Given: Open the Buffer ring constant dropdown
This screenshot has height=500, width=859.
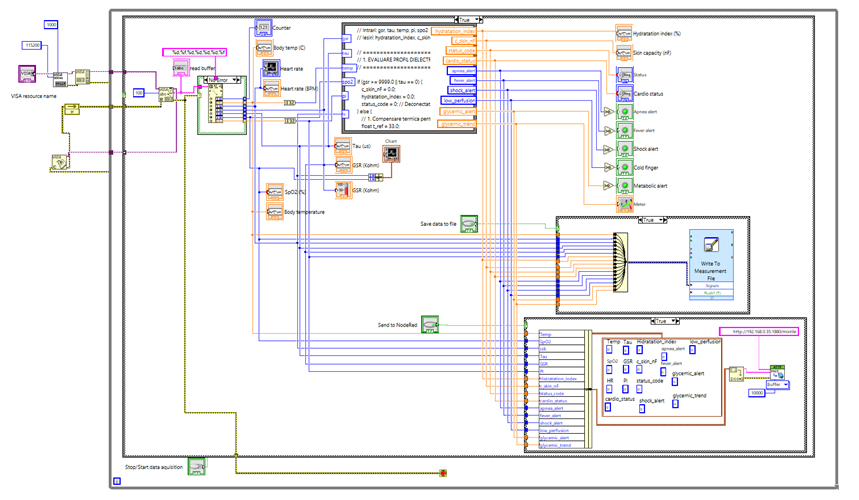Looking at the screenshot, I should 777,384.
